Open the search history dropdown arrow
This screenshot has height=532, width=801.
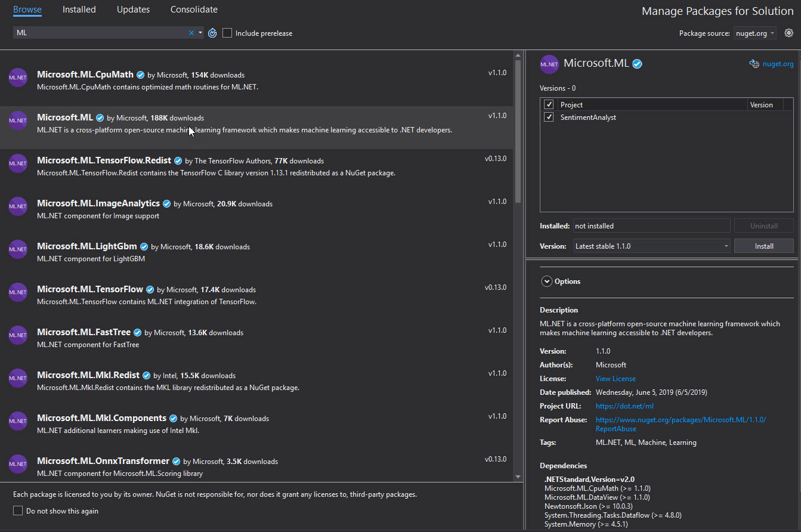[200, 33]
